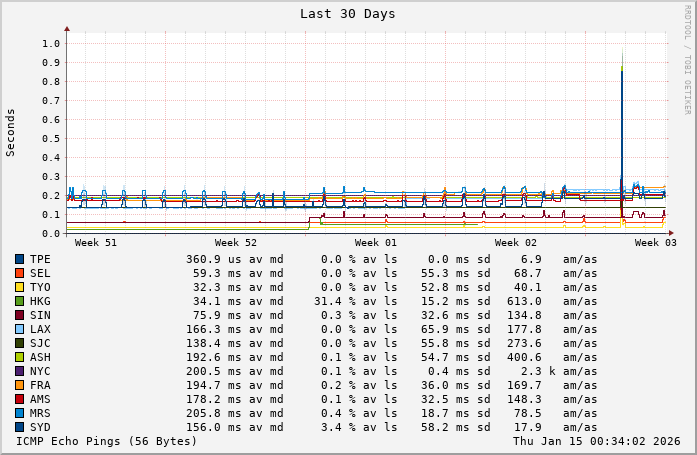Click the Week 51 axis label
The width and height of the screenshot is (697, 455).
click(96, 243)
